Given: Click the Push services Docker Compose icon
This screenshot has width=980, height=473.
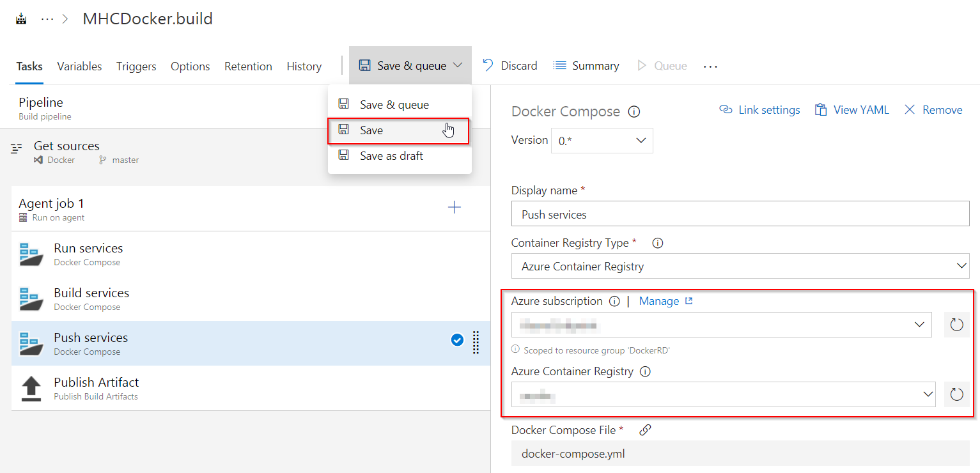Looking at the screenshot, I should pos(31,343).
